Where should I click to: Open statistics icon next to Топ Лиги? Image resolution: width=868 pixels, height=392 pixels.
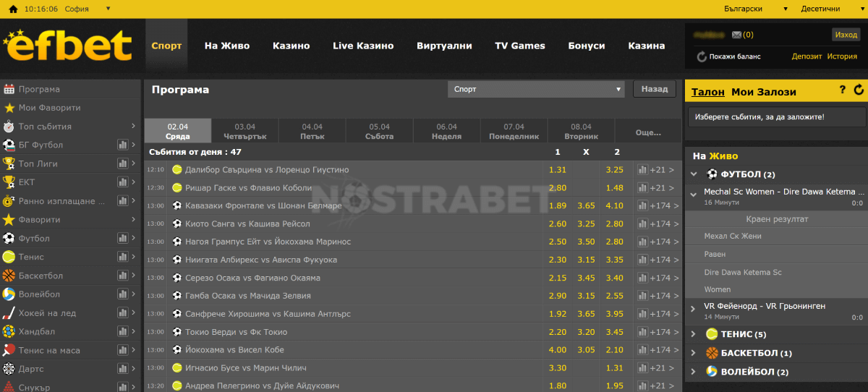(x=122, y=164)
